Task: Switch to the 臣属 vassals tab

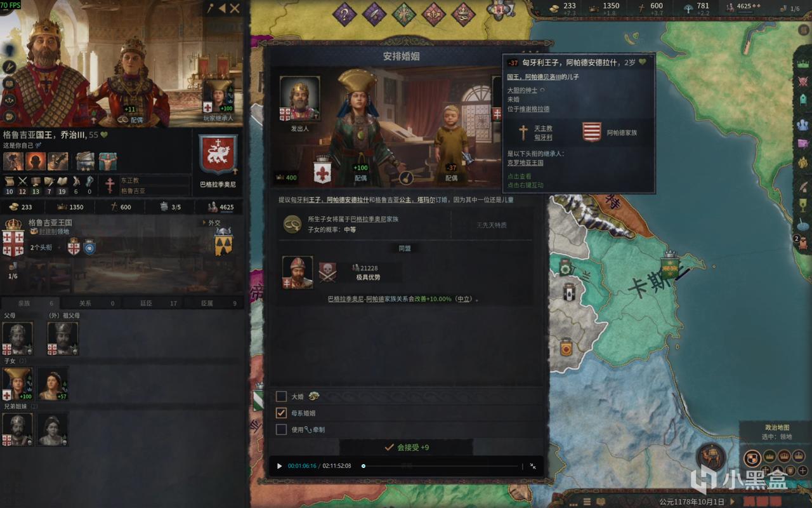Action: tap(207, 304)
